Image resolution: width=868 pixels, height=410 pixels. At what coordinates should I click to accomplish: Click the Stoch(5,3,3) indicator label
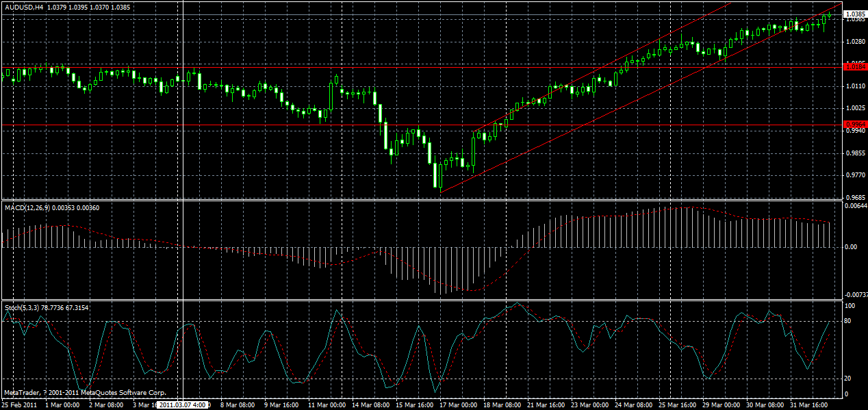pos(22,309)
